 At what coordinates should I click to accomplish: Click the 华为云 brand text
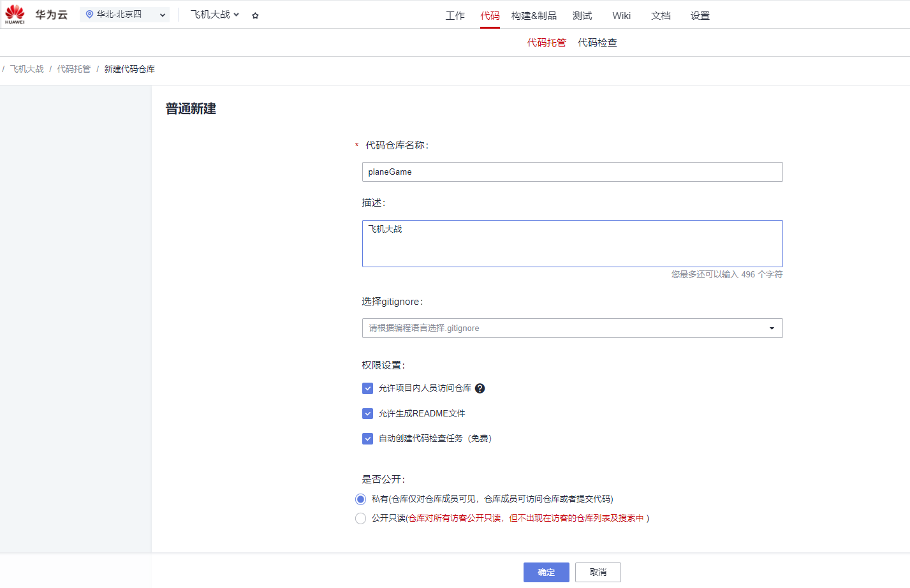(52, 15)
